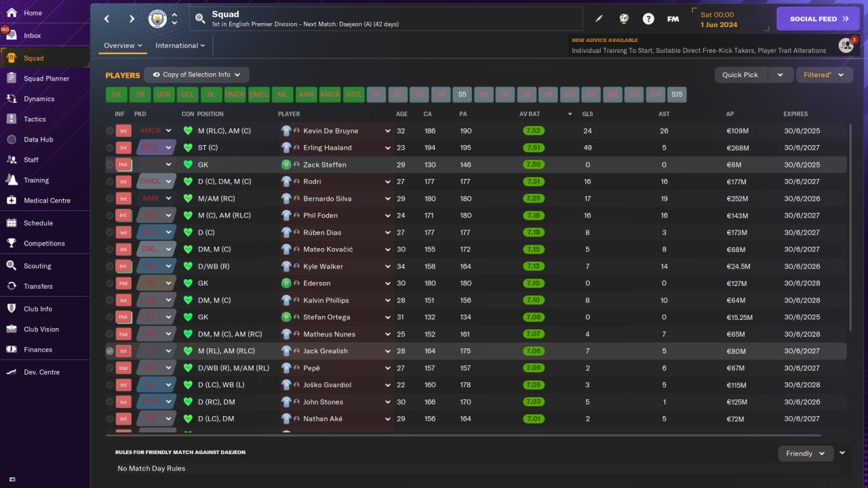The width and height of the screenshot is (868, 488).
Task: Click the forward navigation arrow
Action: point(132,19)
